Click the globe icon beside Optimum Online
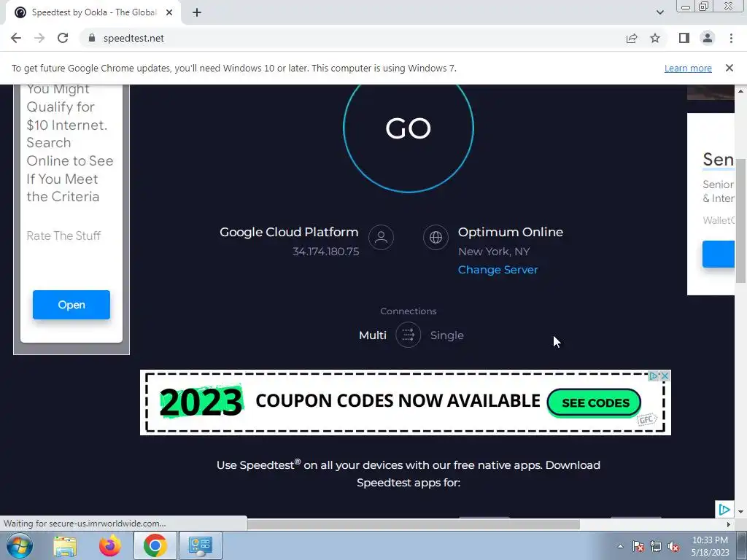Viewport: 747px width, 560px height. point(436,237)
